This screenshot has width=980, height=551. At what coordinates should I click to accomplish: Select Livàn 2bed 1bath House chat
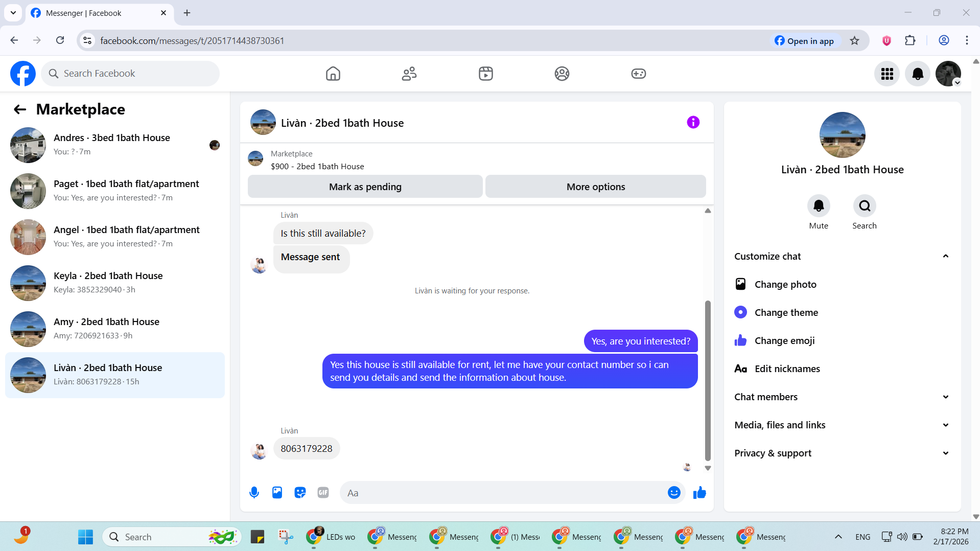tap(115, 375)
